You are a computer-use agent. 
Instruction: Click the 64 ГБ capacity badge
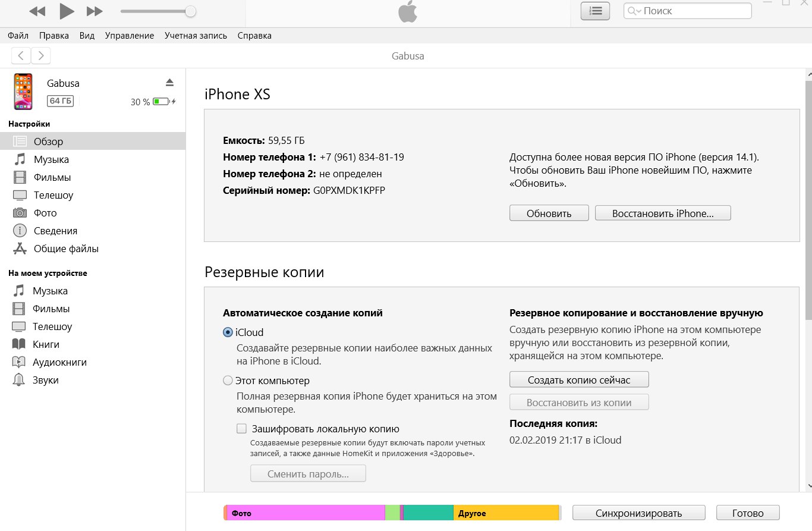[x=61, y=101]
